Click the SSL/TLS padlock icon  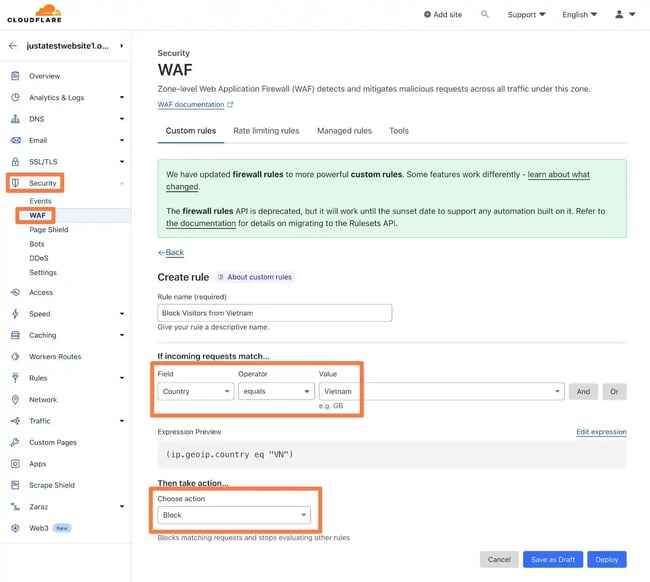[x=15, y=162]
